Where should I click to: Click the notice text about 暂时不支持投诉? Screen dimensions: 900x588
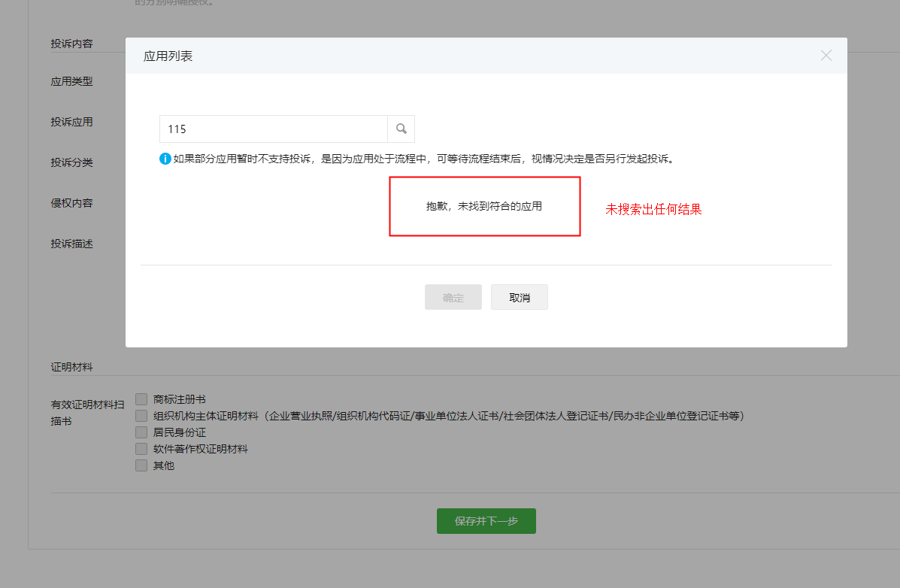tap(425, 159)
